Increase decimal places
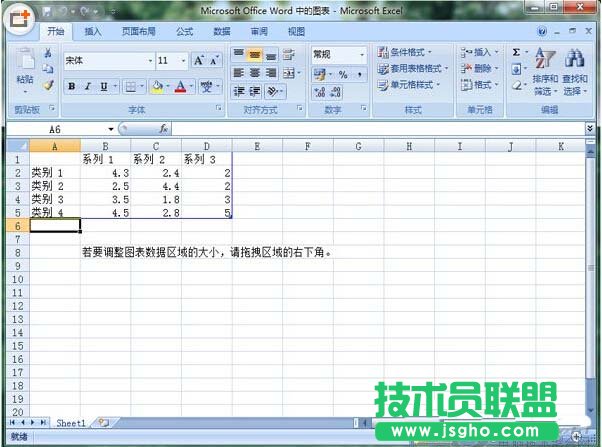This screenshot has height=447, width=602. point(319,92)
